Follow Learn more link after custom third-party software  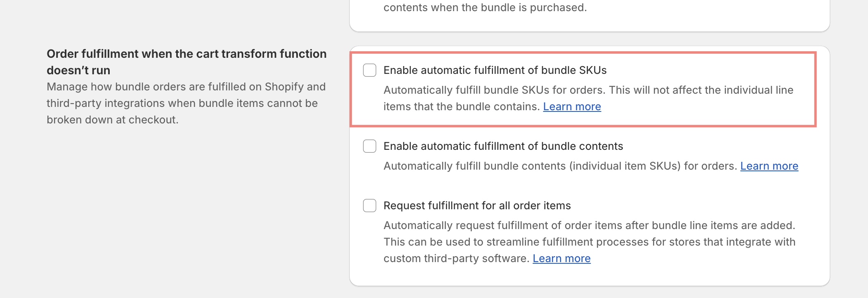click(x=561, y=258)
